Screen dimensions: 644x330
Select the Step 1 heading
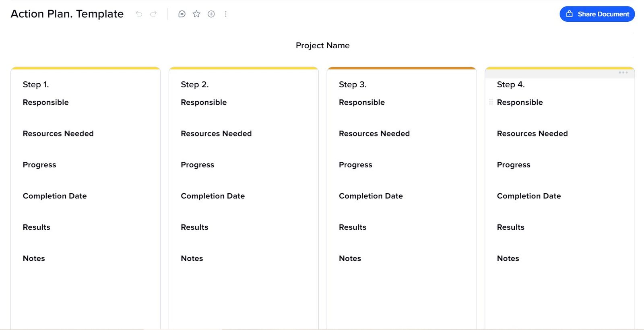point(35,85)
